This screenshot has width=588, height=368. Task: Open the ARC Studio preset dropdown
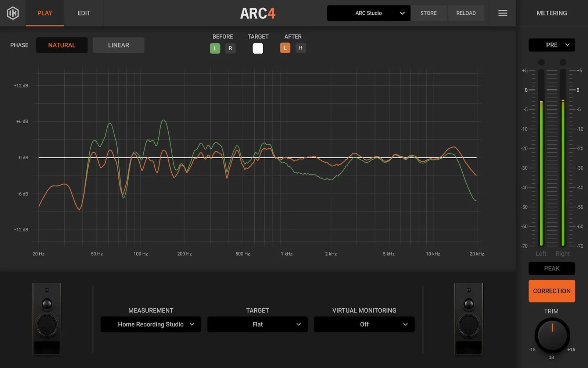(369, 13)
